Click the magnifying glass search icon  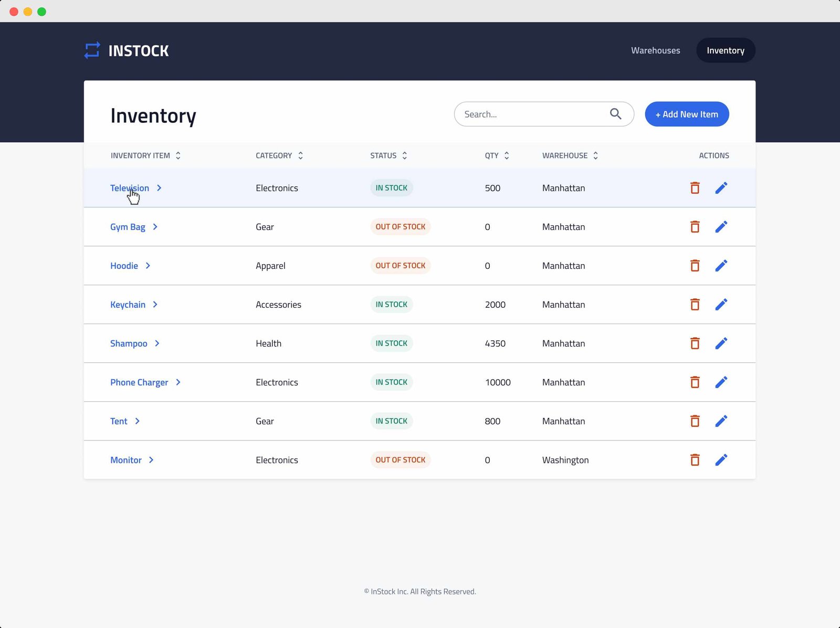pos(615,114)
